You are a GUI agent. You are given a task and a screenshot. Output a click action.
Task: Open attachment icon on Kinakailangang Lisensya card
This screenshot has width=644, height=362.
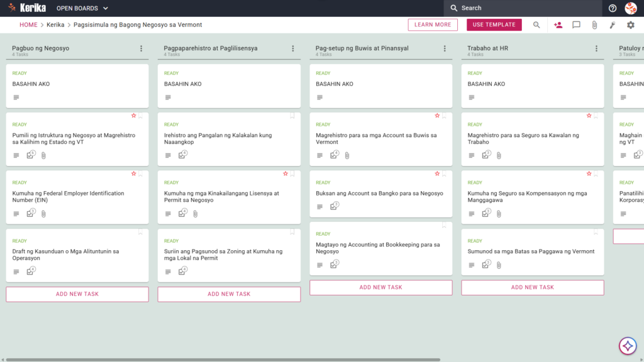click(196, 214)
